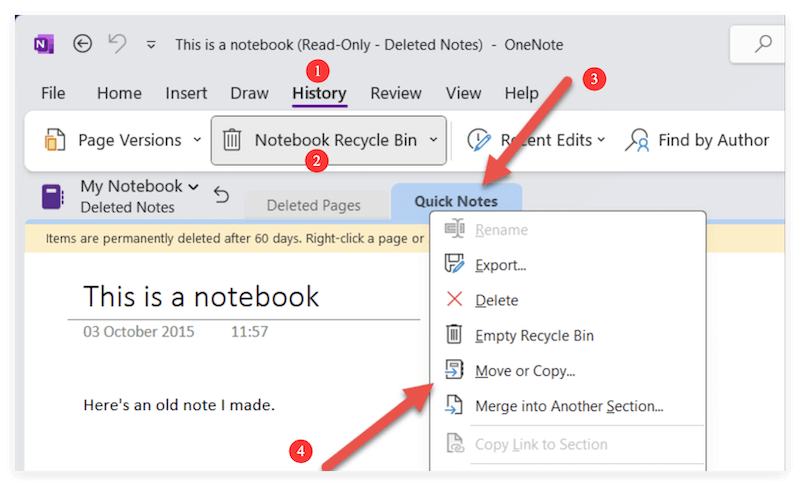Click the purple notebook icon
The height and width of the screenshot is (486, 800).
(x=53, y=197)
